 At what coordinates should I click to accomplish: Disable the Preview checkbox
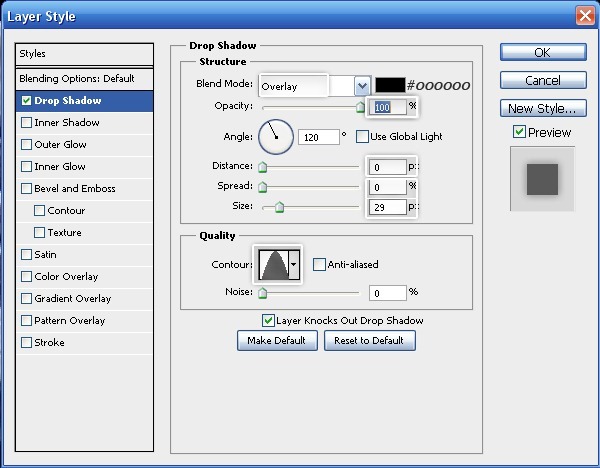coord(519,132)
